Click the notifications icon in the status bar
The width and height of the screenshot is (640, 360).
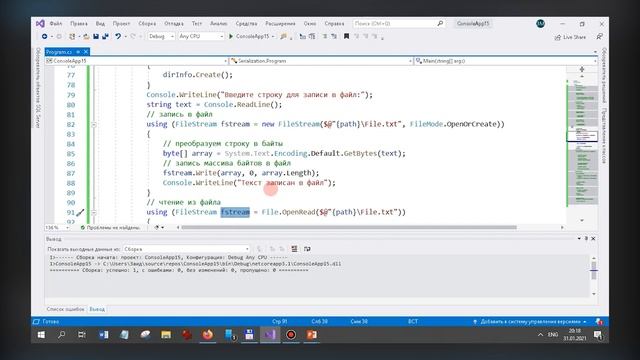pyautogui.click(x=599, y=322)
